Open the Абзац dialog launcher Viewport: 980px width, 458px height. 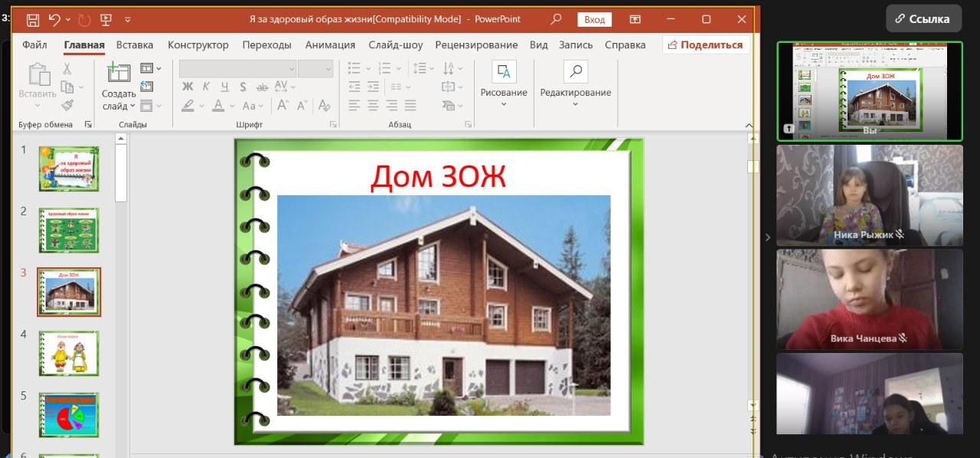pyautogui.click(x=469, y=124)
